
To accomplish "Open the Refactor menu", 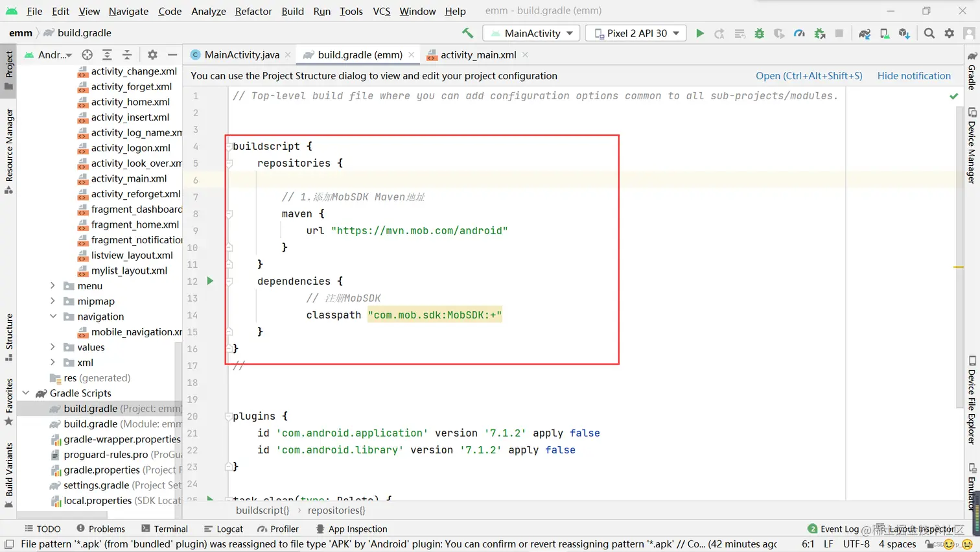I will pyautogui.click(x=253, y=11).
